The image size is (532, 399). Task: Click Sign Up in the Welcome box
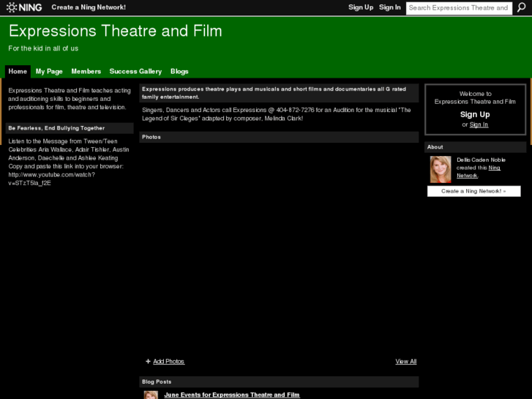(475, 114)
